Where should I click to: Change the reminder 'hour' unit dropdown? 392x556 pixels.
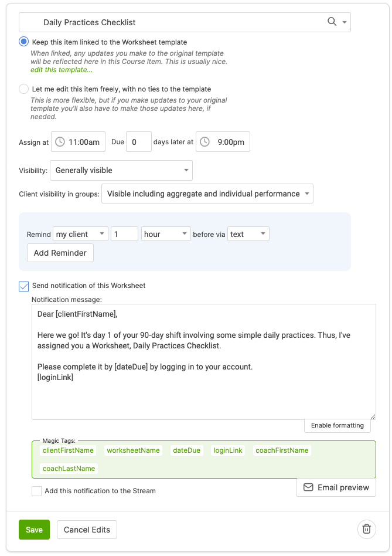click(166, 234)
